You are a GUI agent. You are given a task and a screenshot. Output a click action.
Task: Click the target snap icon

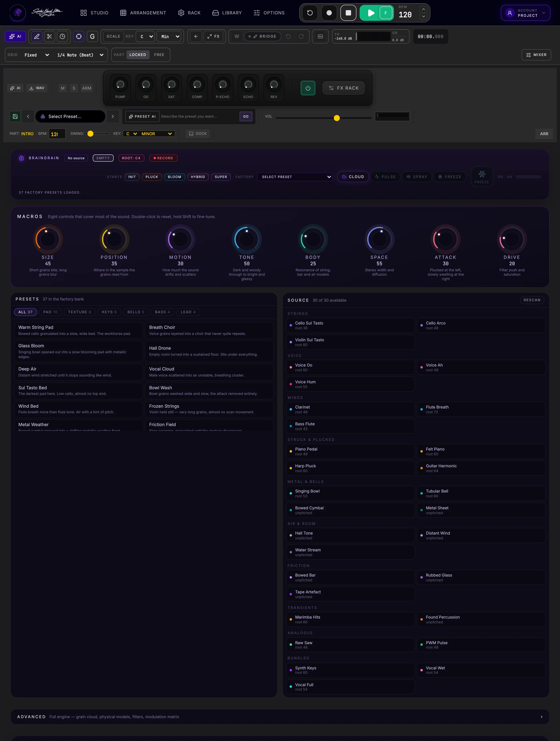79,37
